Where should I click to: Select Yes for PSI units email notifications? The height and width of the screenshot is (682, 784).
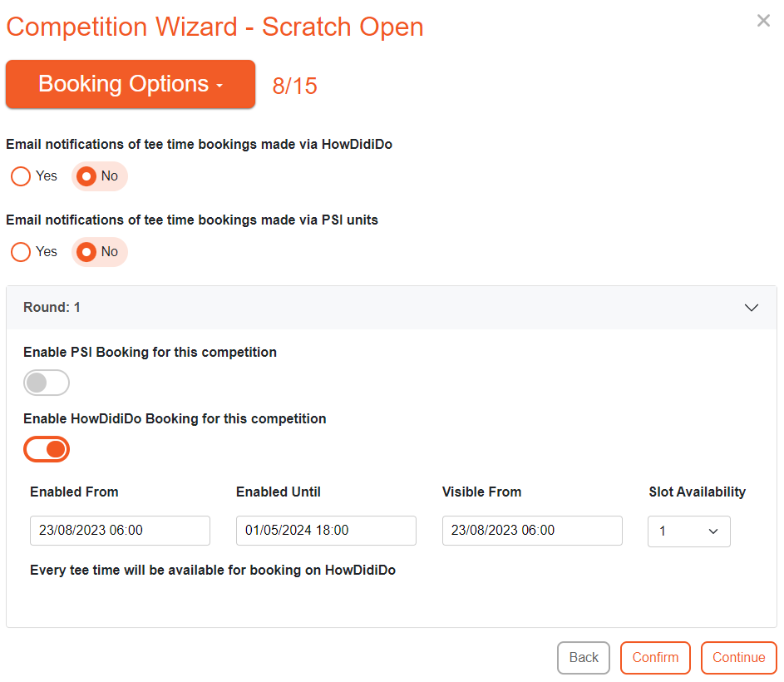tap(20, 251)
